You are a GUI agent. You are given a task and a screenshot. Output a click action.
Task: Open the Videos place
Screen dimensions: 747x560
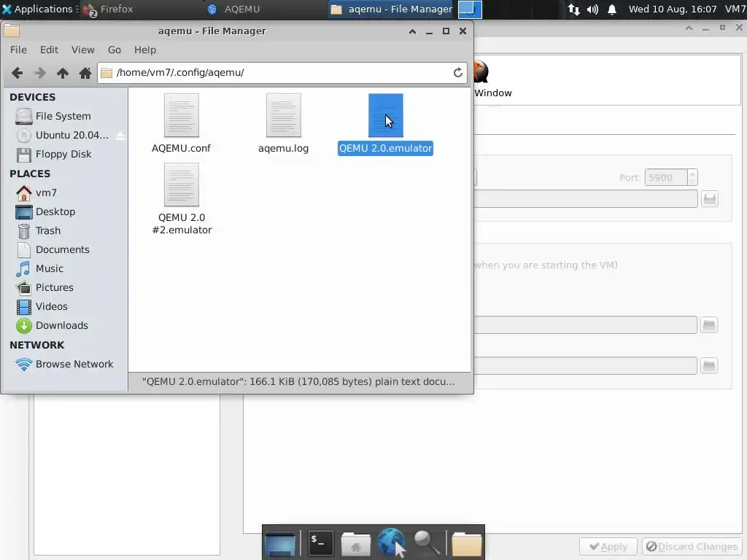click(52, 307)
